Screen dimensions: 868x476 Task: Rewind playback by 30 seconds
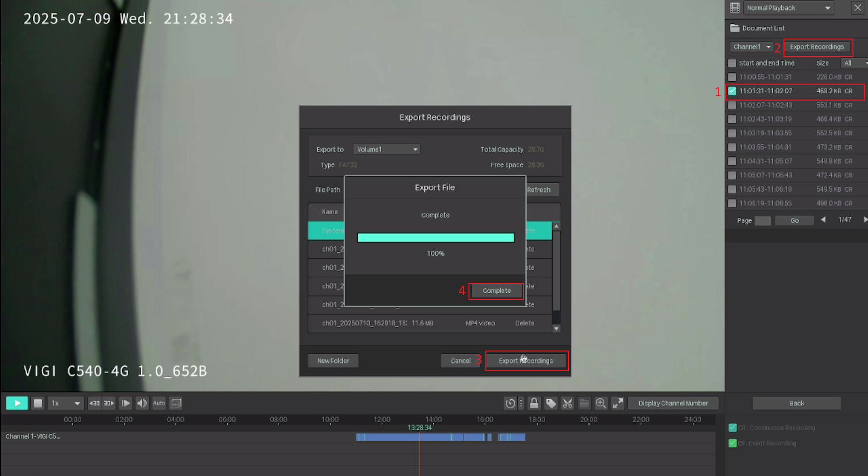coord(94,403)
